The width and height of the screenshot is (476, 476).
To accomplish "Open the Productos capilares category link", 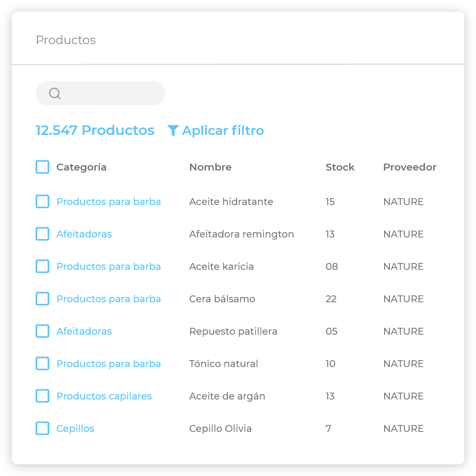I will tap(104, 396).
